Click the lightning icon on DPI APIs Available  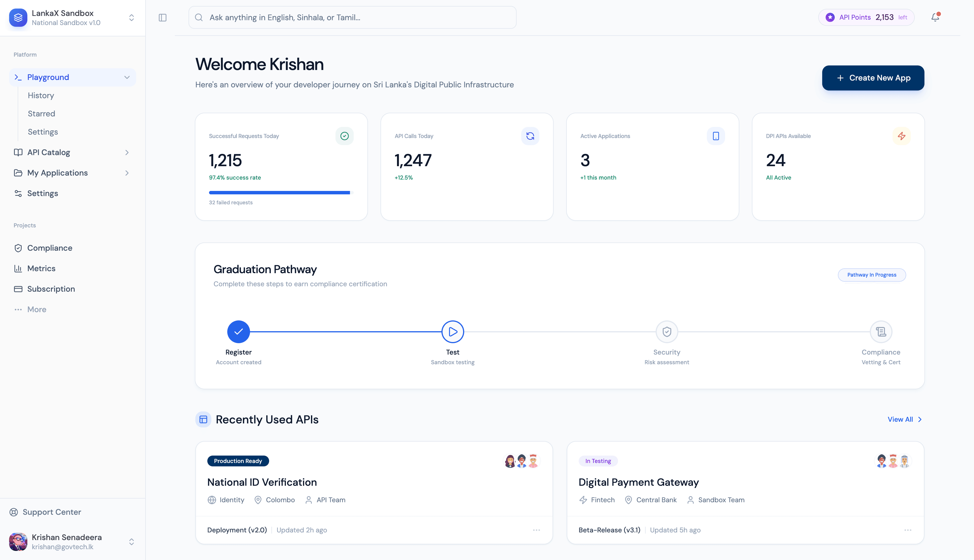tap(901, 136)
